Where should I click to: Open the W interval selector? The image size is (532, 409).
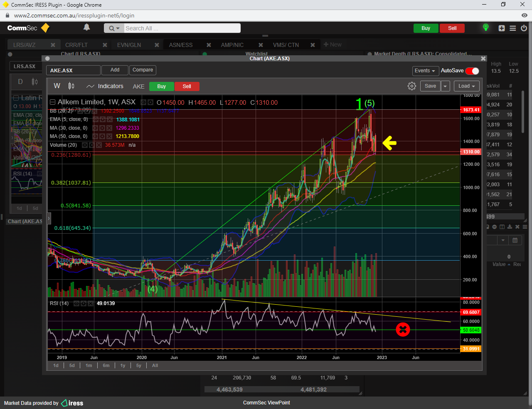pyautogui.click(x=57, y=86)
